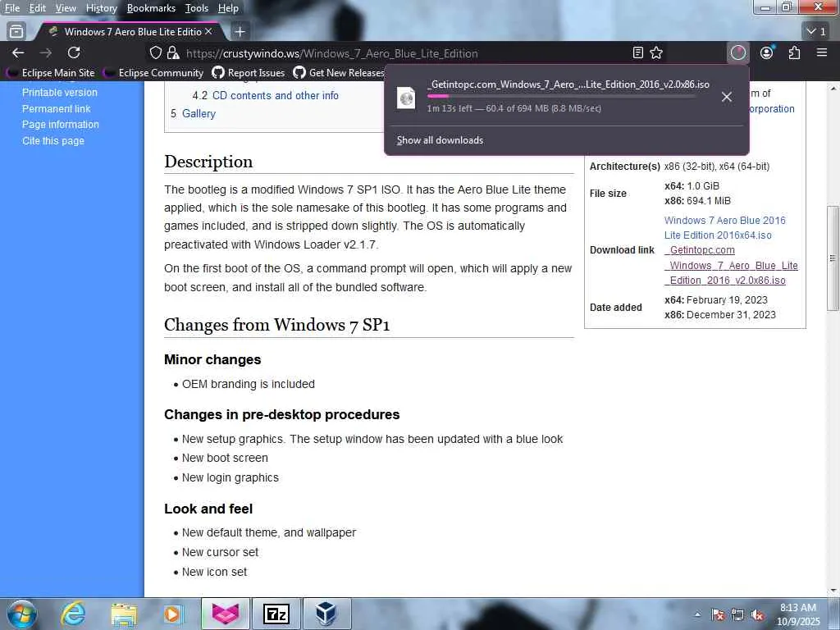Click the ISO file icon in downloads panel

click(x=406, y=98)
